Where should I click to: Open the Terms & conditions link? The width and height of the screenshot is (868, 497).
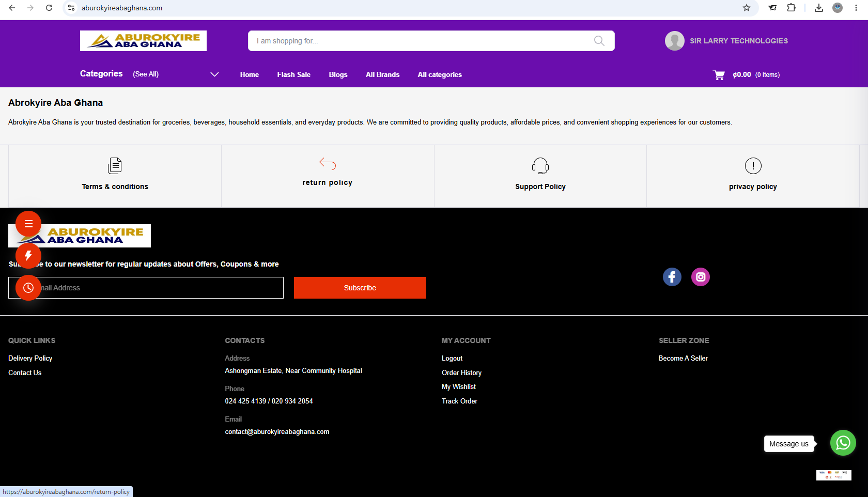(x=115, y=187)
